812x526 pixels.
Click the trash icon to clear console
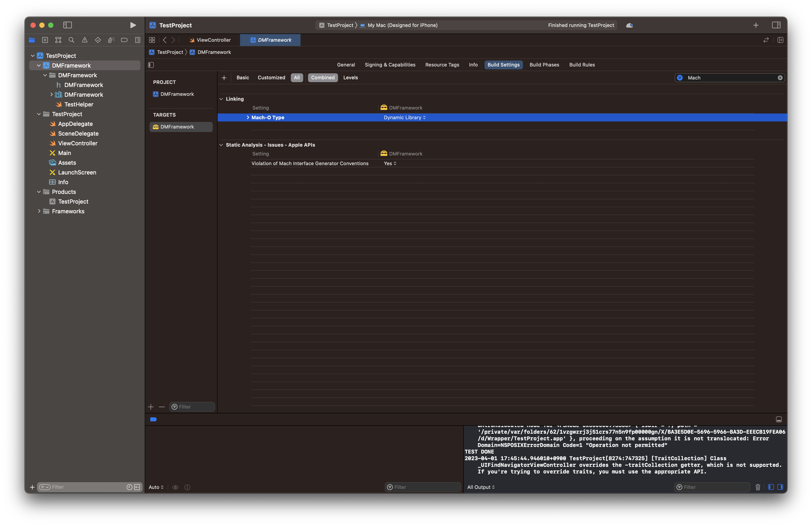[x=758, y=487]
